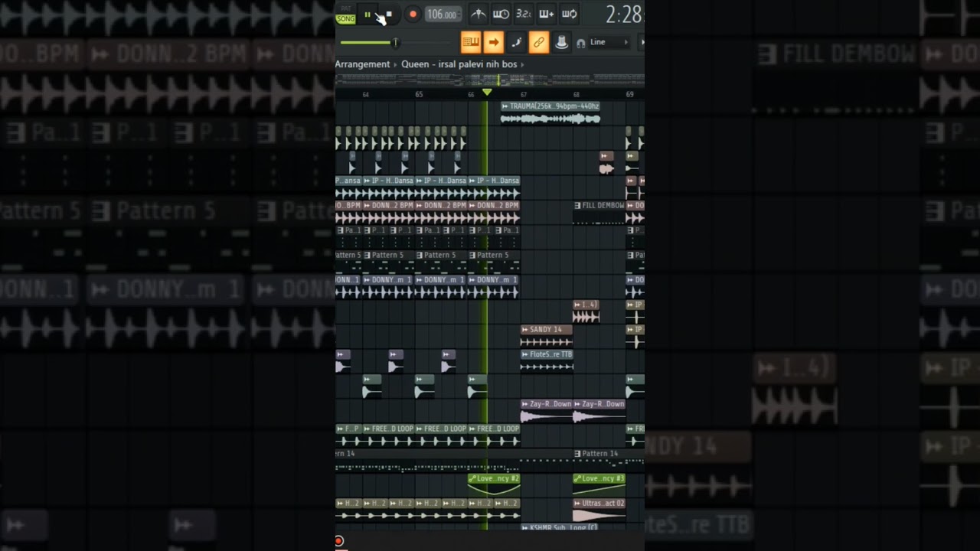Viewport: 980px width, 551px height.
Task: Select the 'Ultras..act 02' audio clip
Action: (x=599, y=510)
